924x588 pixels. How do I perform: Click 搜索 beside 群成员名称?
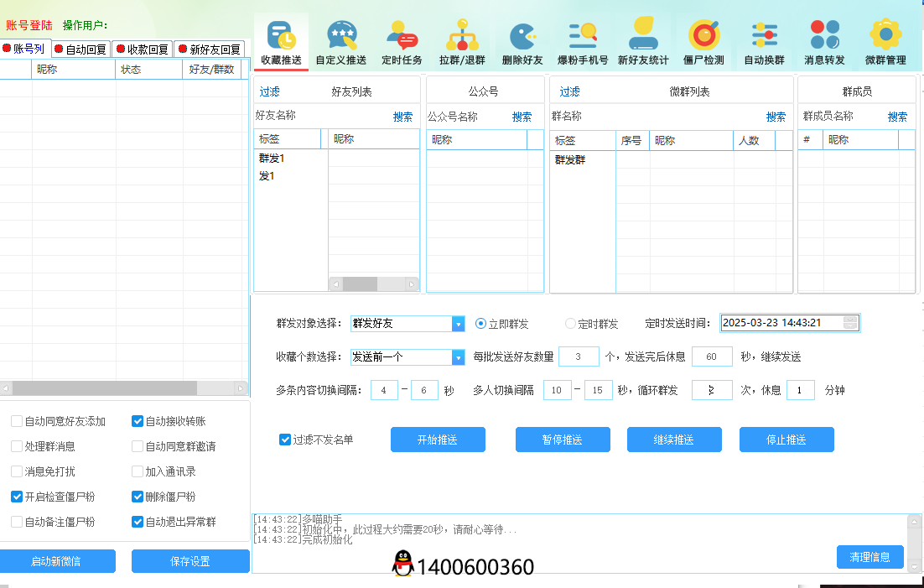897,117
